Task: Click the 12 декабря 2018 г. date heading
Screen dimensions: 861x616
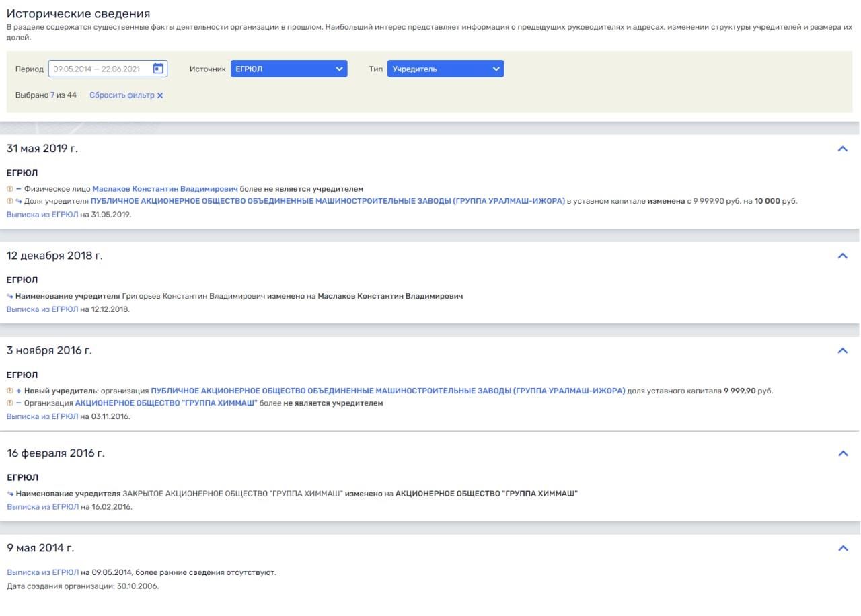Action: click(55, 256)
